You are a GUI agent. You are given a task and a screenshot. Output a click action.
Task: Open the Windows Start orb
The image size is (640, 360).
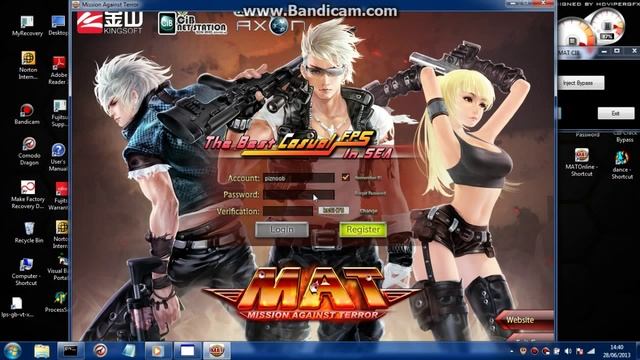click(x=12, y=351)
